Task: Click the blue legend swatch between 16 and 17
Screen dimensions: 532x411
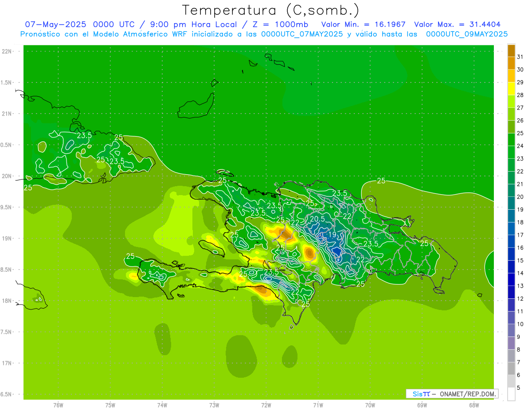Action: [x=511, y=241]
